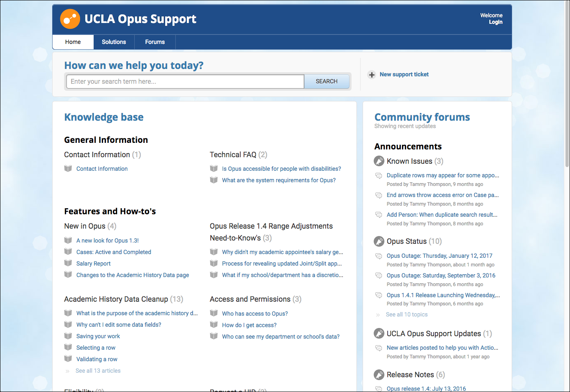
Task: Click the megaphone icon beside UCLA Opus Support Updates
Action: click(379, 334)
